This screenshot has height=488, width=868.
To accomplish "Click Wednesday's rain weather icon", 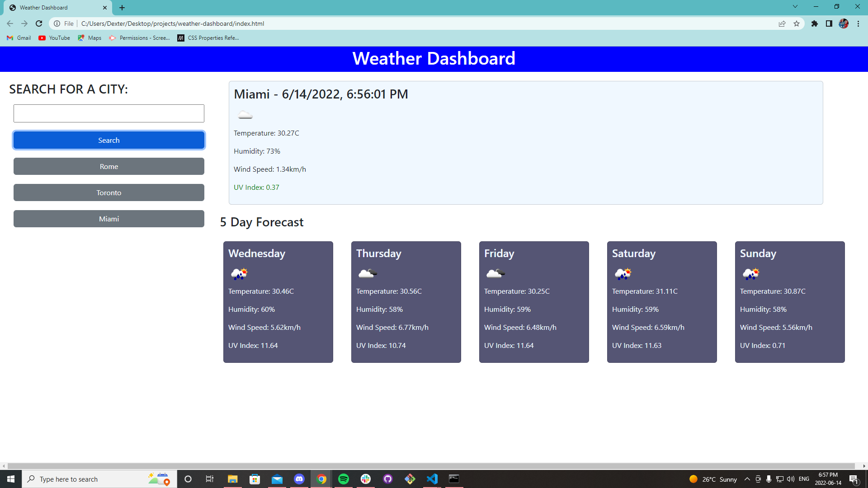I will (238, 273).
